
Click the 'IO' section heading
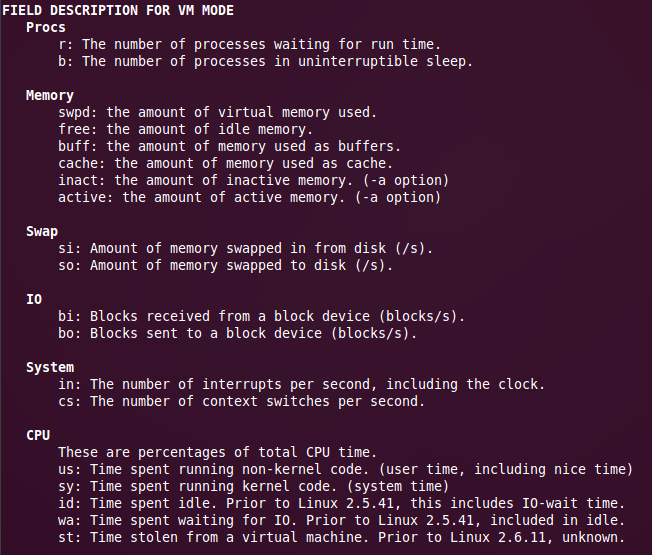click(x=34, y=299)
